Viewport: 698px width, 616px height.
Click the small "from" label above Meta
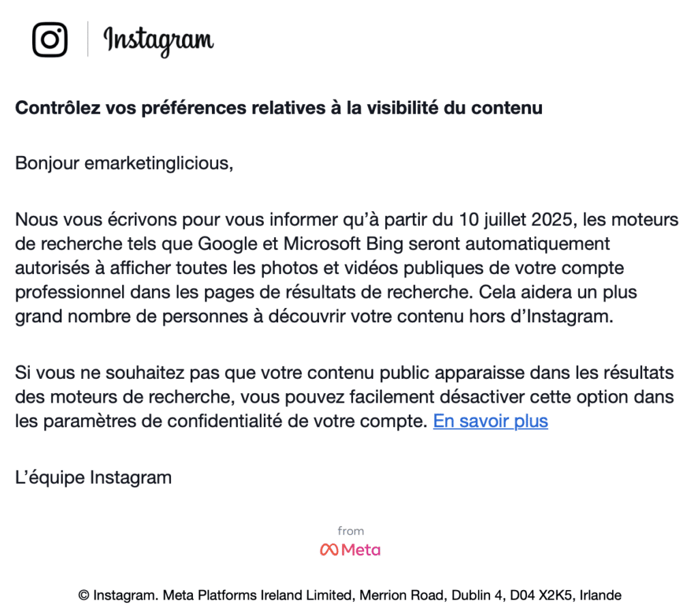coord(350,531)
